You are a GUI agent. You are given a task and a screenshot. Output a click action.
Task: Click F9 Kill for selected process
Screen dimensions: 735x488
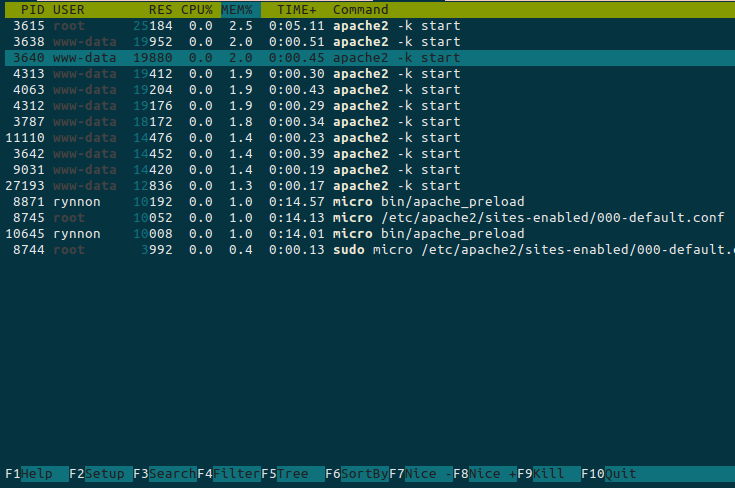point(548,473)
